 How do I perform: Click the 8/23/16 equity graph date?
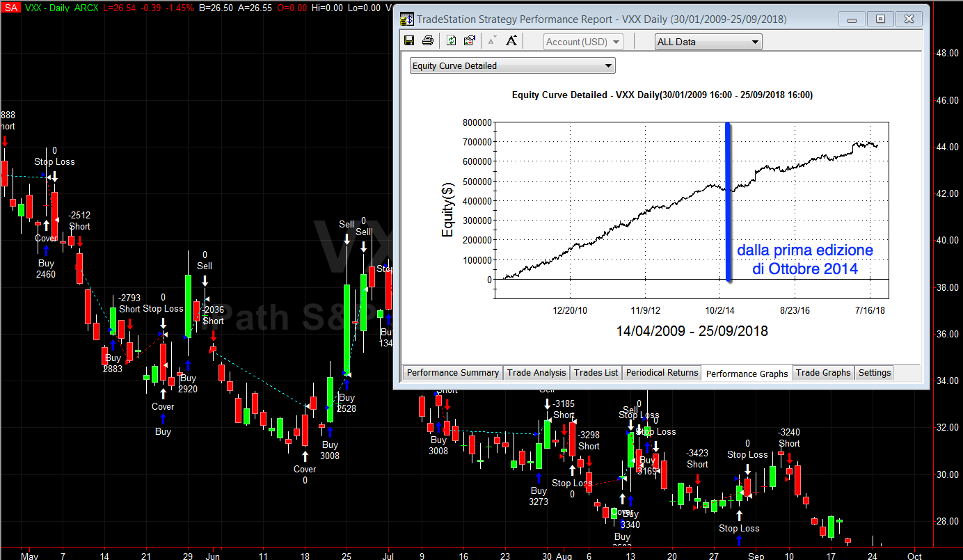point(795,310)
